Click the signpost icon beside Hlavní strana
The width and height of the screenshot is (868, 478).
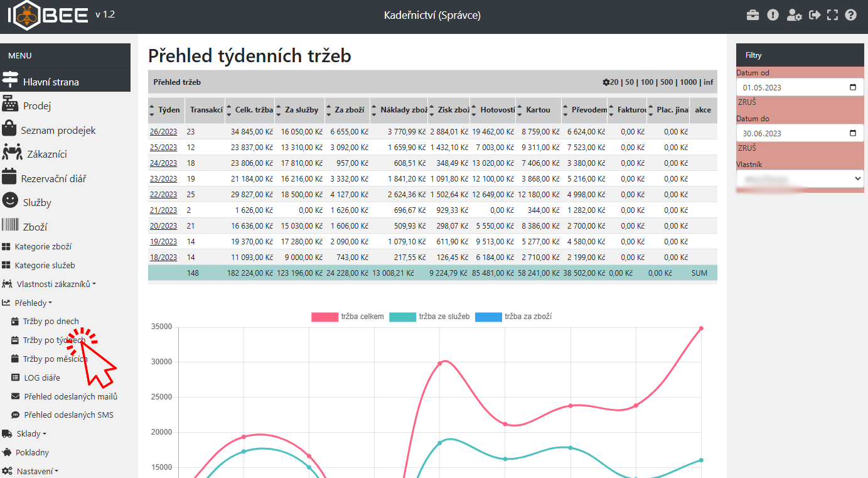(11, 80)
